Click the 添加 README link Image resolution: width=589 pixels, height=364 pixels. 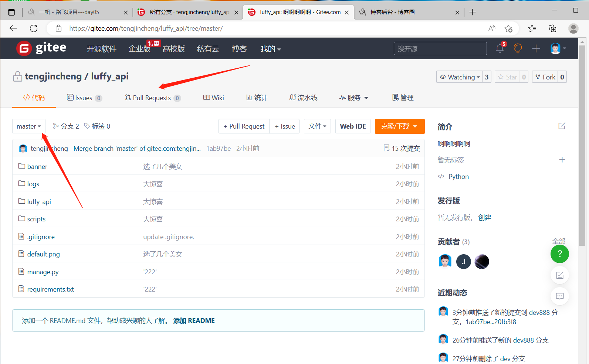[194, 320]
